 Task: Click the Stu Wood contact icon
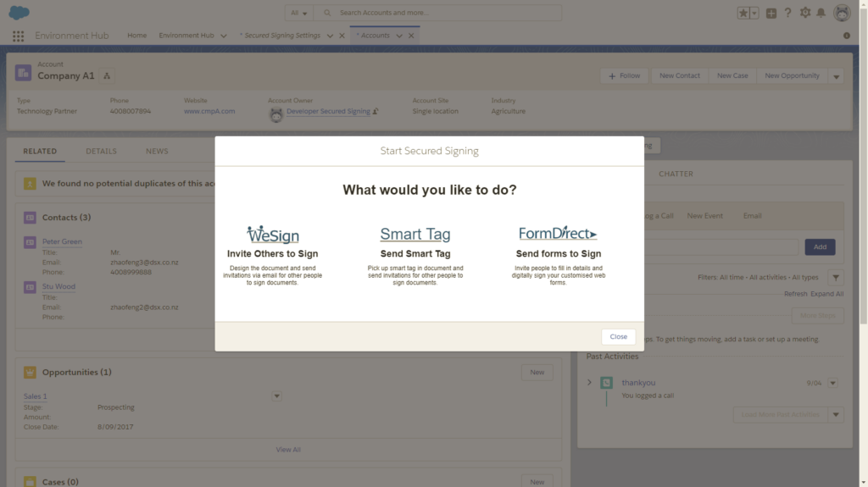pyautogui.click(x=30, y=287)
